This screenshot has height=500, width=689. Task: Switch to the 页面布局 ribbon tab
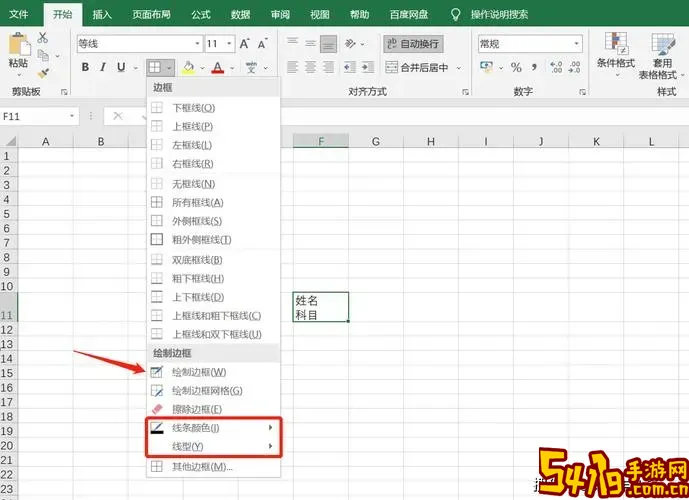coord(152,14)
